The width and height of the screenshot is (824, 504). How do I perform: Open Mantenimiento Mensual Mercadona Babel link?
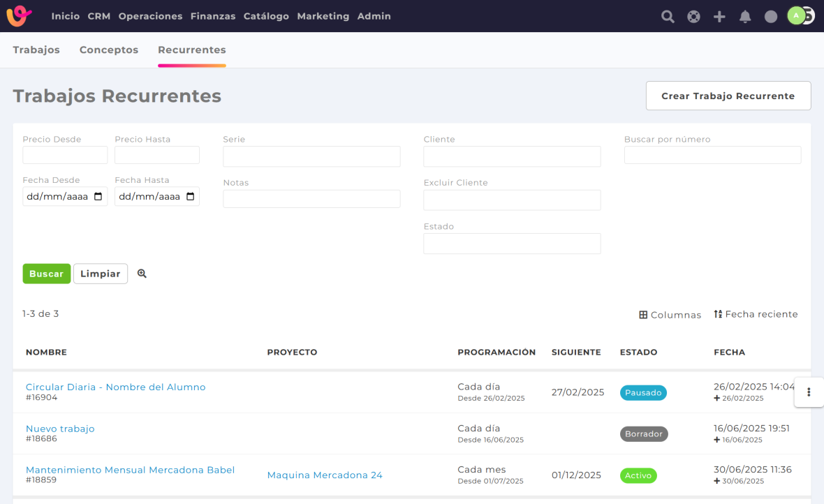tap(130, 470)
